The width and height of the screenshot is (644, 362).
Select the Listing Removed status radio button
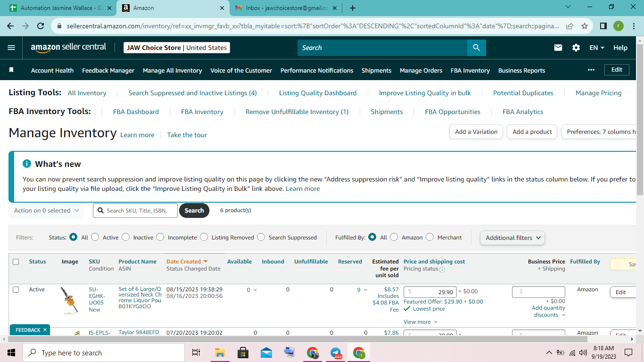click(x=204, y=237)
